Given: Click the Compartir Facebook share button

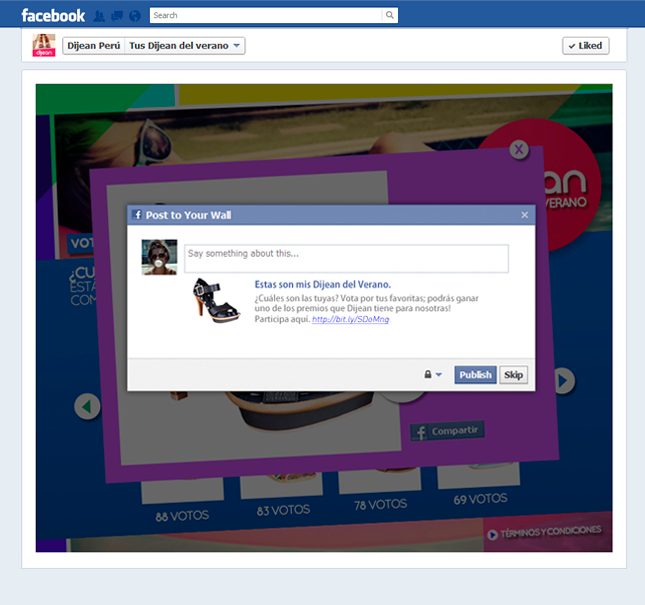Looking at the screenshot, I should click(x=447, y=431).
